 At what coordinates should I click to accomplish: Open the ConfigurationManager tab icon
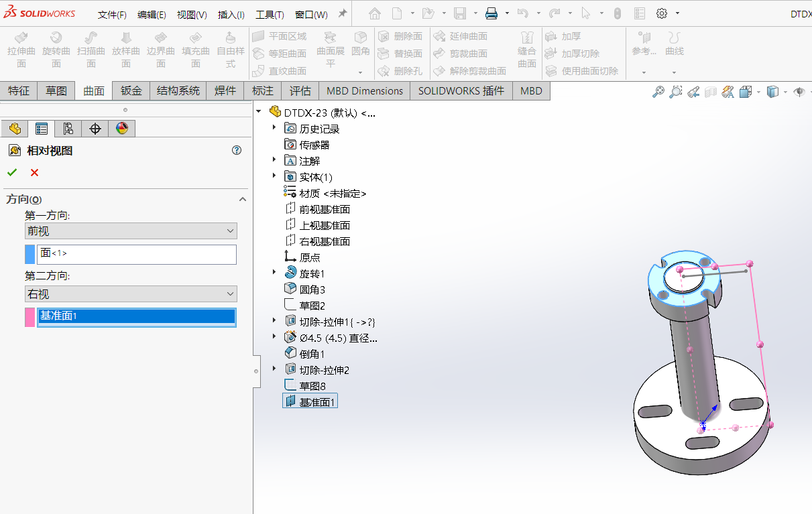pos(68,129)
